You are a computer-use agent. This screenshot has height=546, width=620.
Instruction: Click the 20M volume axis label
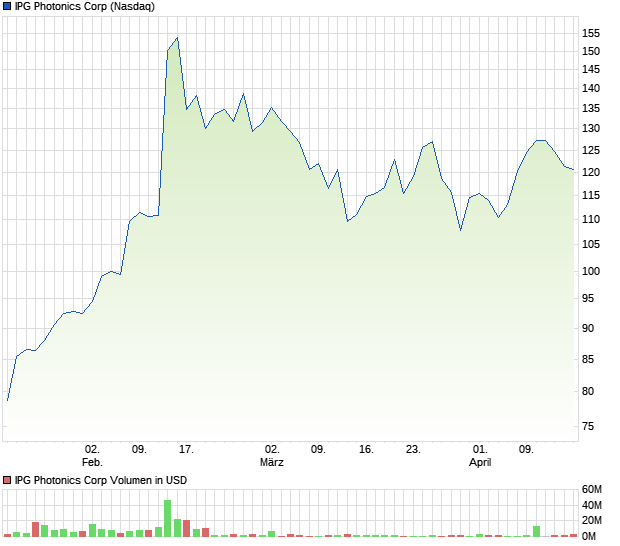592,520
